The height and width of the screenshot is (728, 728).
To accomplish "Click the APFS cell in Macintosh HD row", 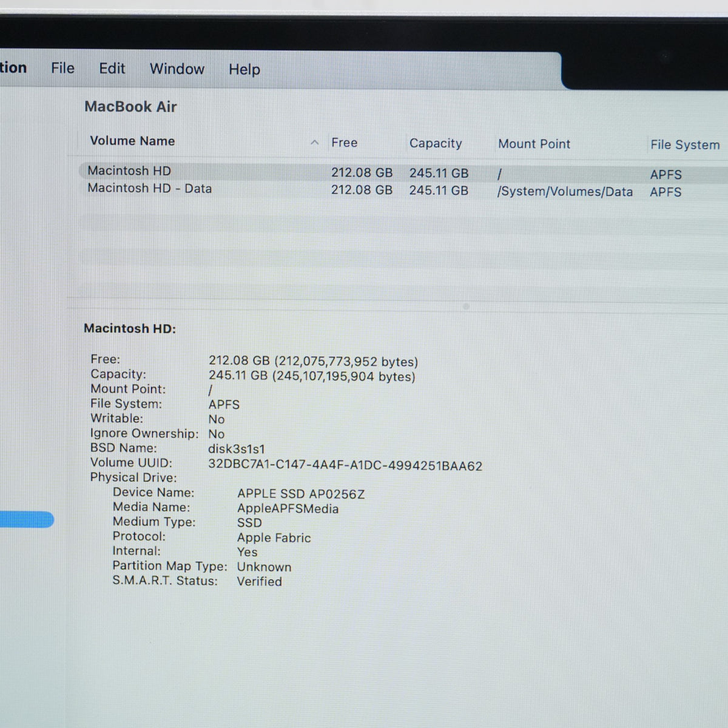I will pos(666,175).
